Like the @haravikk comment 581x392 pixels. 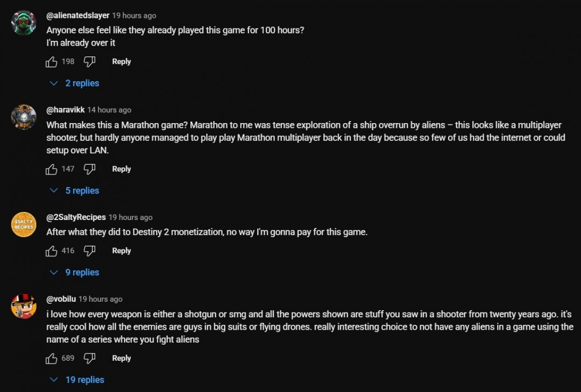(52, 169)
